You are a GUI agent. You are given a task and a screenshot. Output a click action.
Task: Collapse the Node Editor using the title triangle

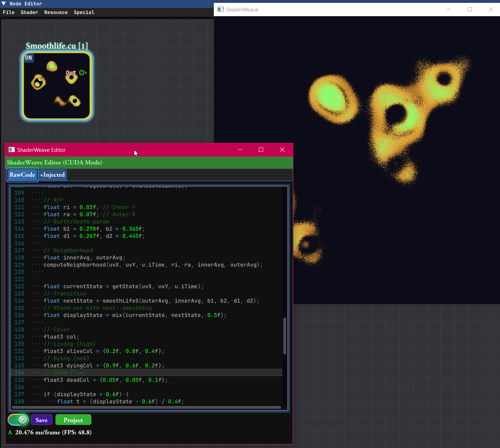(x=4, y=4)
